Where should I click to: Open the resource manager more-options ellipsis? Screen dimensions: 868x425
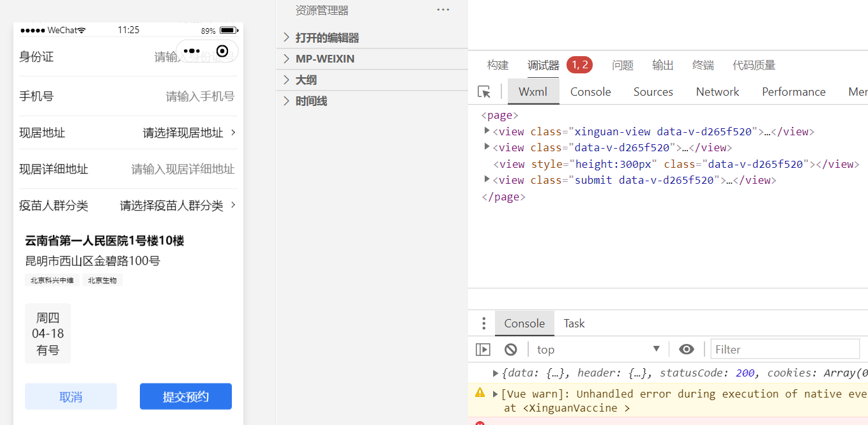pos(443,10)
